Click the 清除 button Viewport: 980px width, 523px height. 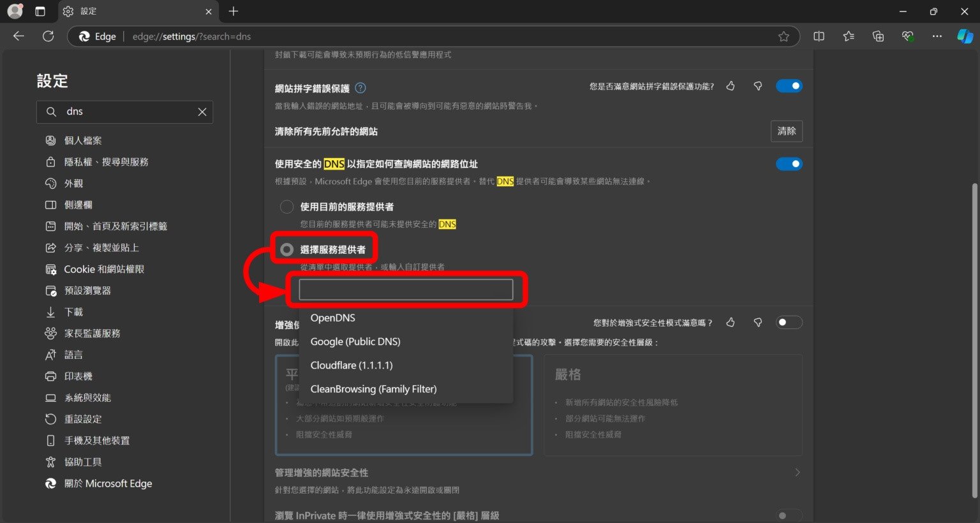click(x=787, y=131)
